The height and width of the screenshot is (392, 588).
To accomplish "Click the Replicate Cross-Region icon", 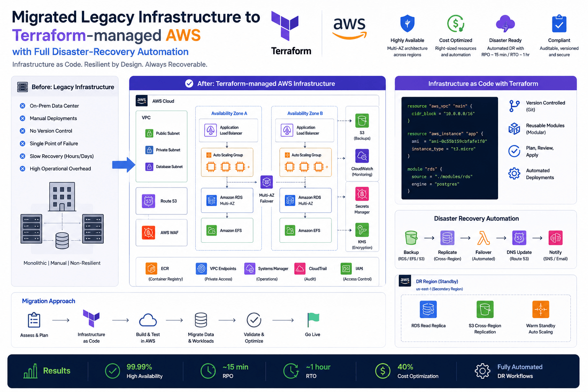I will pyautogui.click(x=448, y=238).
